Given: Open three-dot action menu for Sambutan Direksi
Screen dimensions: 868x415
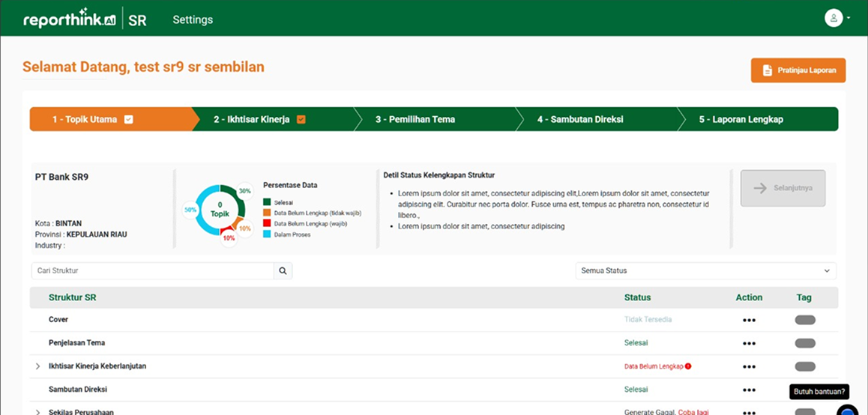Looking at the screenshot, I should (x=749, y=390).
